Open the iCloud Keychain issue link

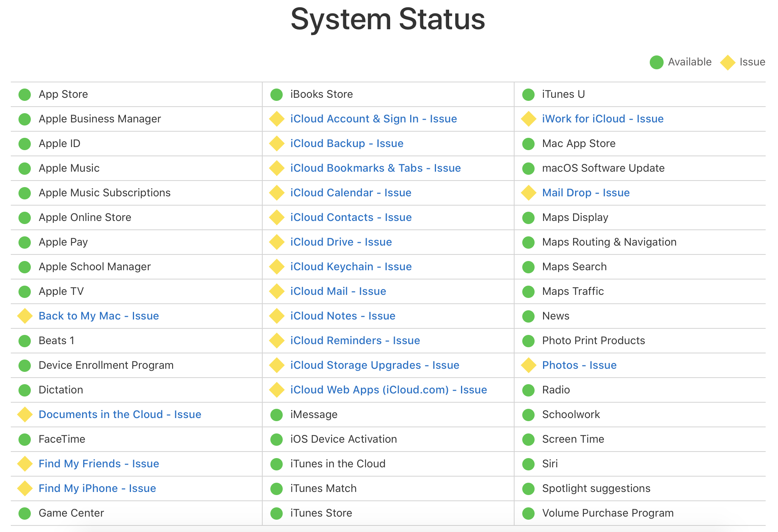click(350, 266)
